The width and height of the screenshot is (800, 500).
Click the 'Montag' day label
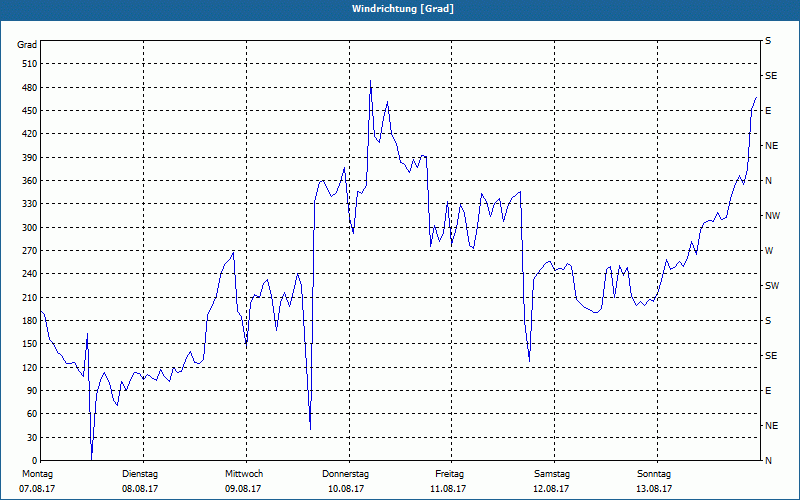tap(37, 474)
